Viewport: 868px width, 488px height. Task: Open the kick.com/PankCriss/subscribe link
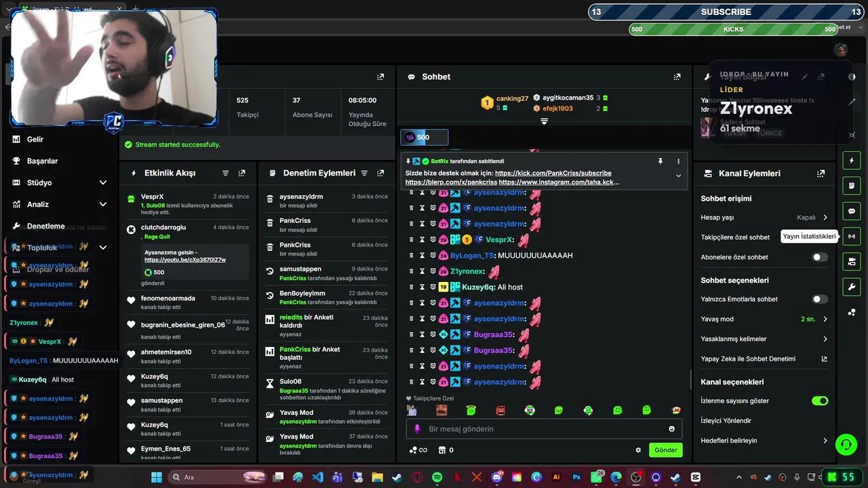[x=553, y=174]
